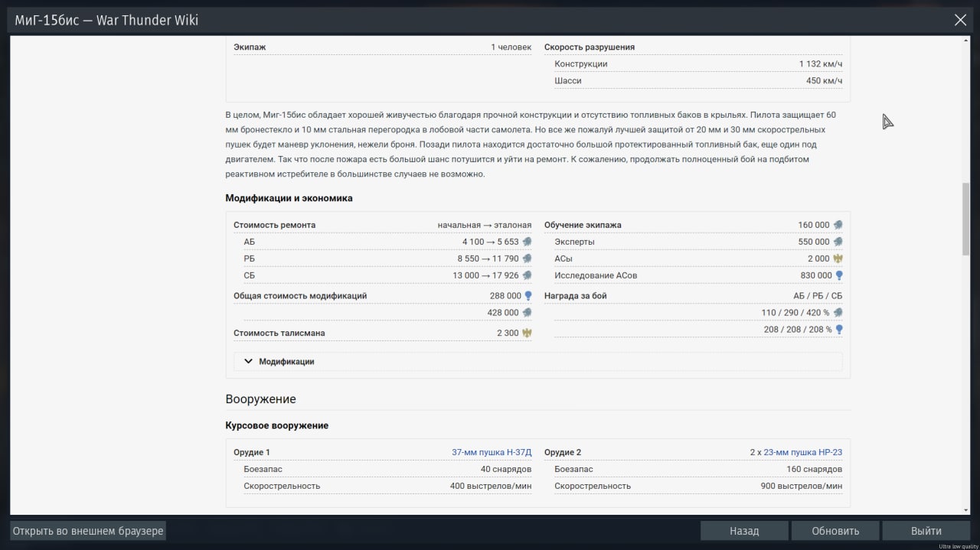Click the scrollbar down arrow
This screenshot has width=980, height=550.
click(x=966, y=510)
